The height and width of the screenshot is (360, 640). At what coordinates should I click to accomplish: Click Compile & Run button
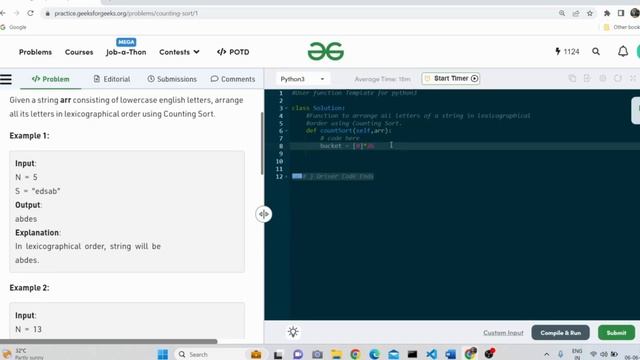(560, 333)
